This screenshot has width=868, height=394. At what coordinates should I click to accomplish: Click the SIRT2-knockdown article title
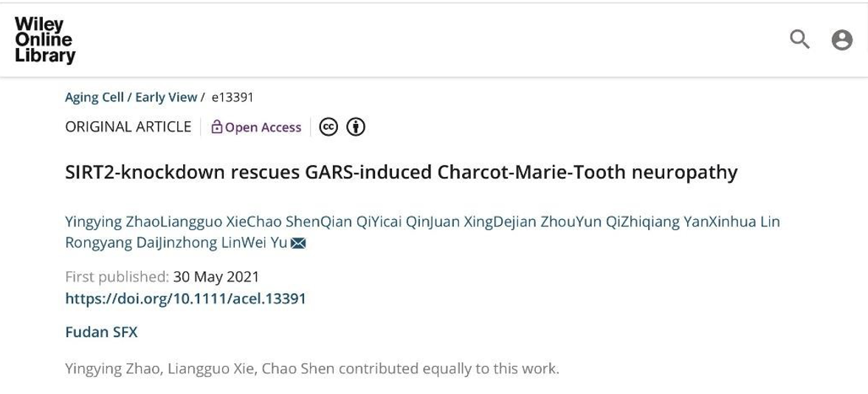coord(401,173)
